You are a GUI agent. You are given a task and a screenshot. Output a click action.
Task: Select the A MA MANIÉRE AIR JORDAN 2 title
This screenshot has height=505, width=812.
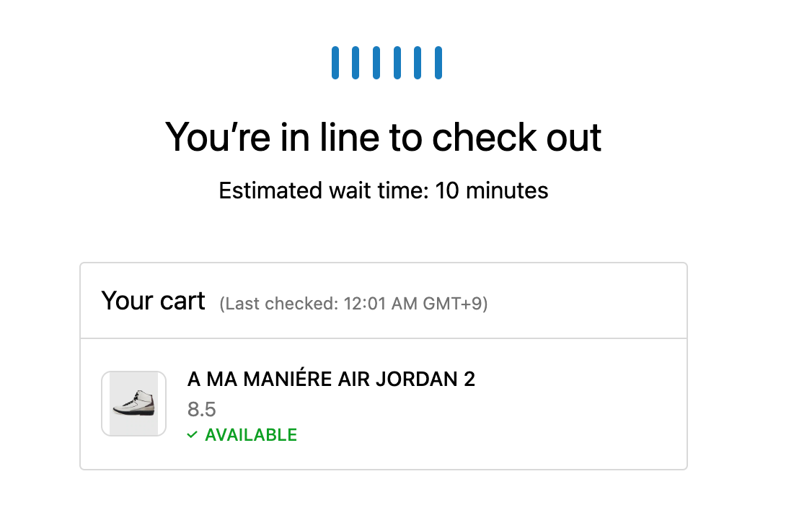tap(331, 379)
